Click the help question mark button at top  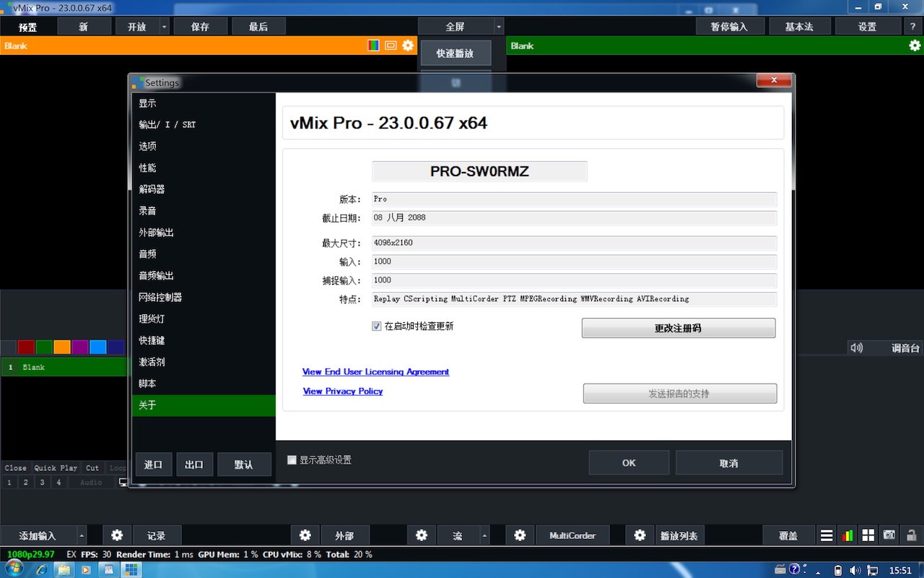912,27
